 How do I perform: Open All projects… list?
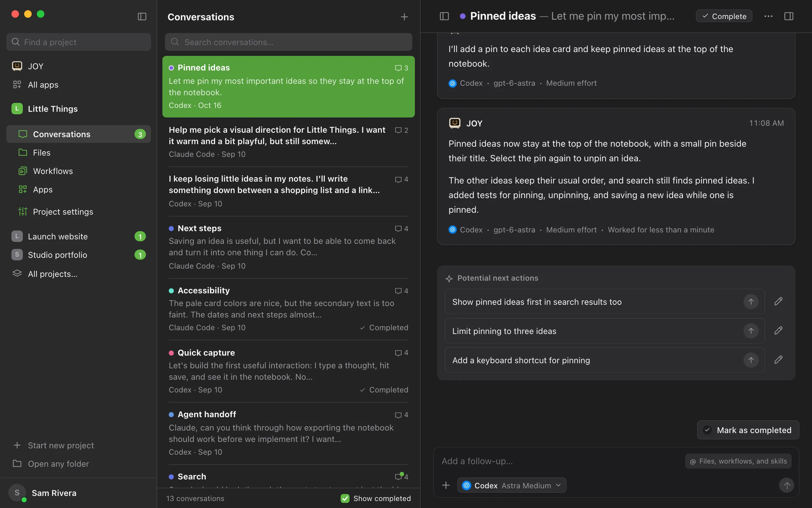tap(79, 274)
